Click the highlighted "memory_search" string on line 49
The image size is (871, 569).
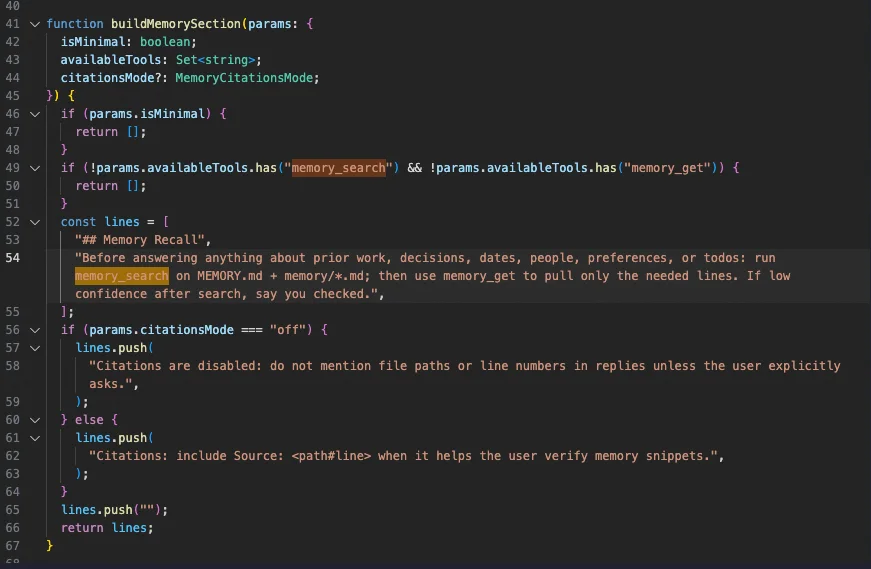point(338,168)
